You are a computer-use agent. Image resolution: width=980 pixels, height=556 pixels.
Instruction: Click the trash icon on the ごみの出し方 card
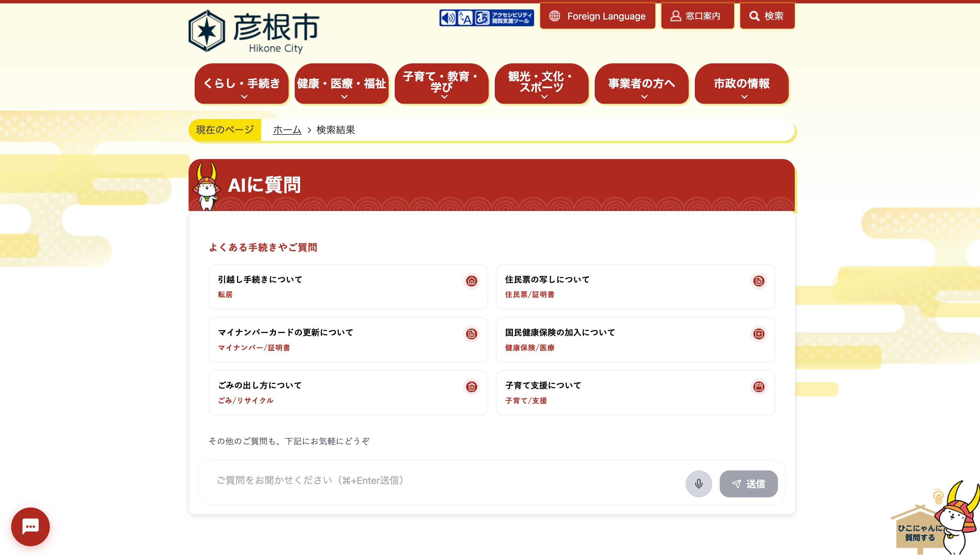[471, 387]
